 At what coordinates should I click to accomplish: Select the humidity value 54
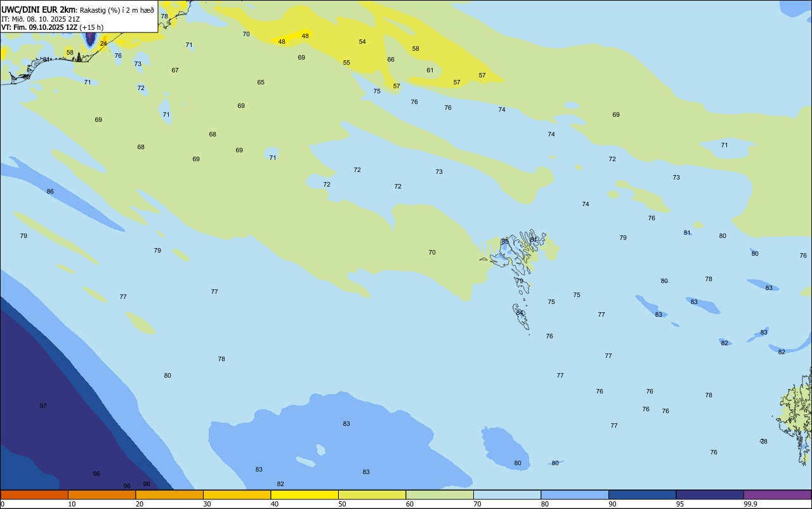[362, 41]
